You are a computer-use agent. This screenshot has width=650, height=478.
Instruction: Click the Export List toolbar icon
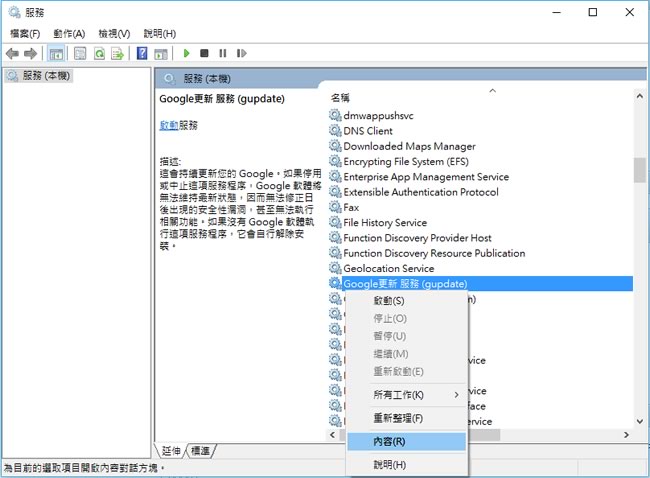(x=118, y=53)
